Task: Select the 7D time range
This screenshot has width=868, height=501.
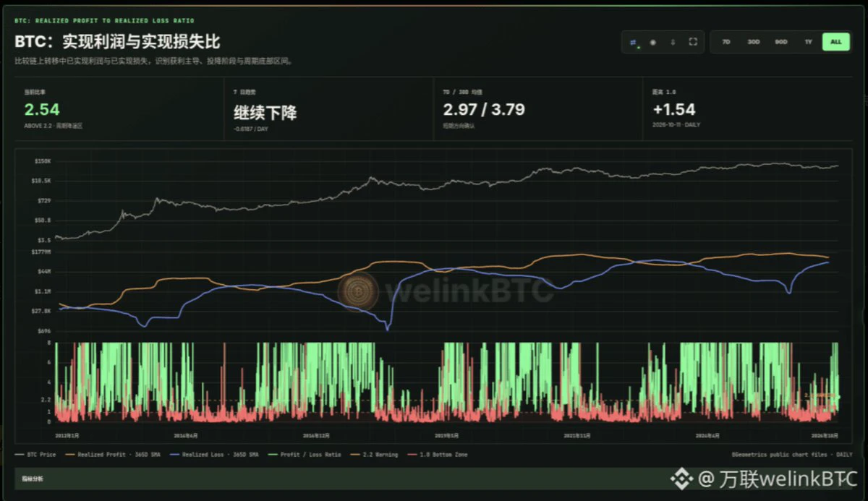Action: (x=726, y=42)
